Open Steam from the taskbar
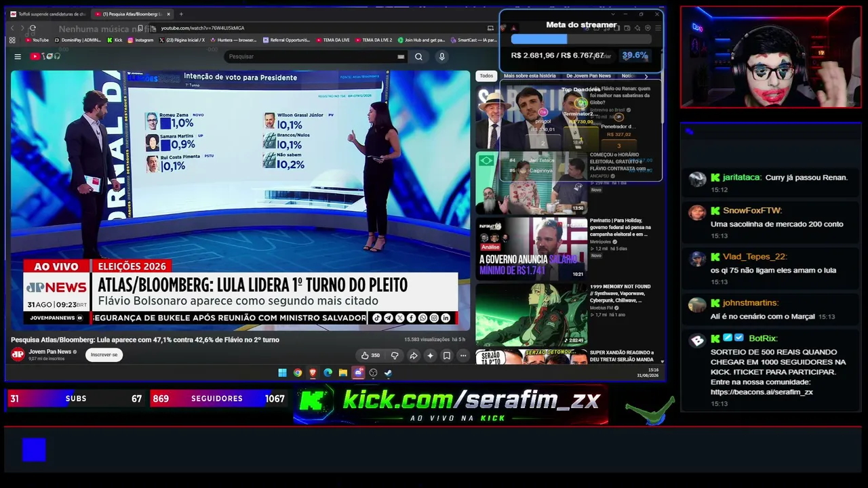This screenshot has height=488, width=868. click(x=389, y=373)
